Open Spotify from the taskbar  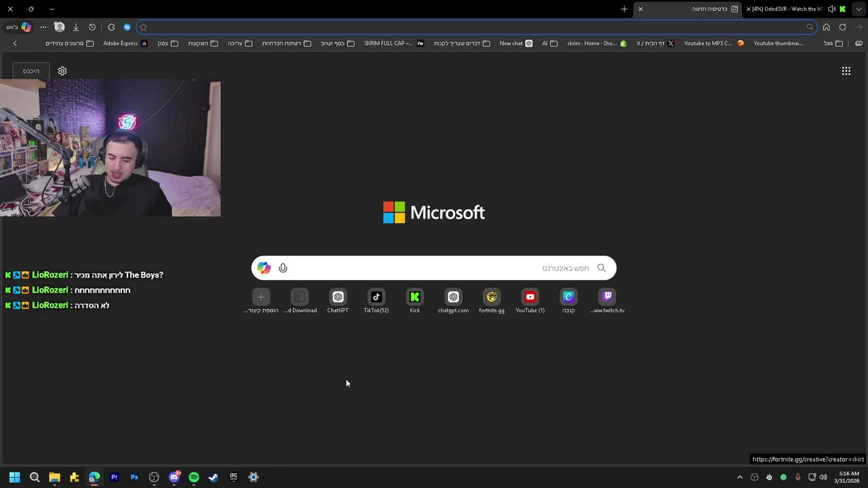pyautogui.click(x=194, y=477)
